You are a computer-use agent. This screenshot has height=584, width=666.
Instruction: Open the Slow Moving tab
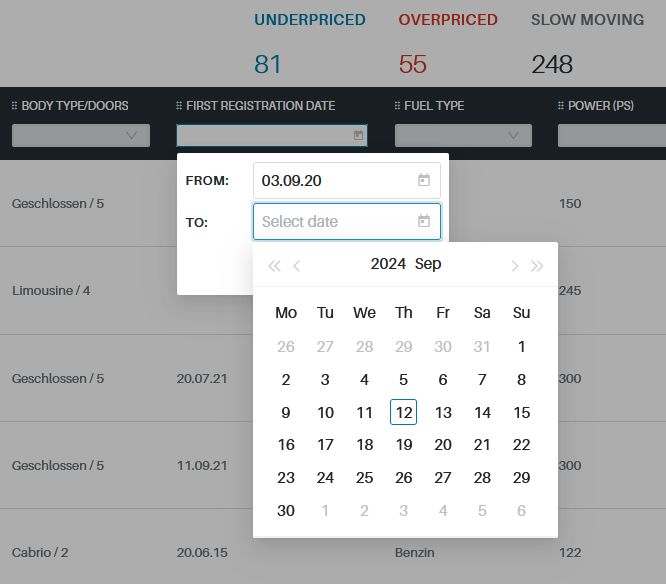coord(587,20)
